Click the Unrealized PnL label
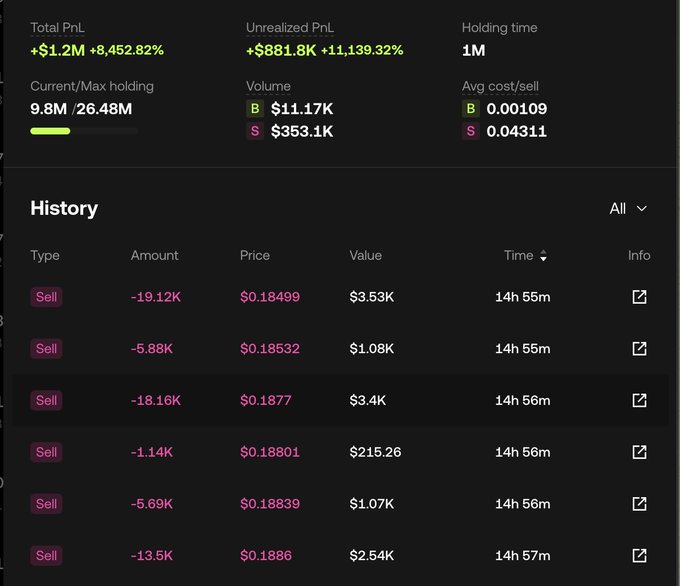The height and width of the screenshot is (586, 680). coord(290,28)
